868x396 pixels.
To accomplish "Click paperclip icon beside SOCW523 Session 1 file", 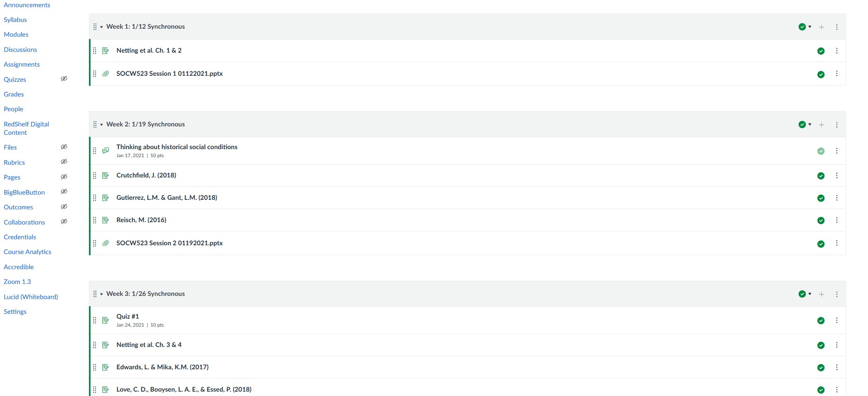I will [105, 74].
